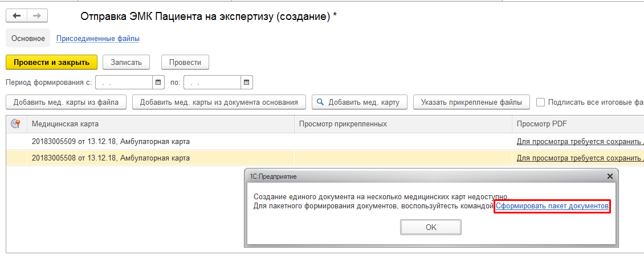Image resolution: width=644 pixels, height=259 pixels.
Task: Select medical card row 20183005509
Action: pos(111,141)
